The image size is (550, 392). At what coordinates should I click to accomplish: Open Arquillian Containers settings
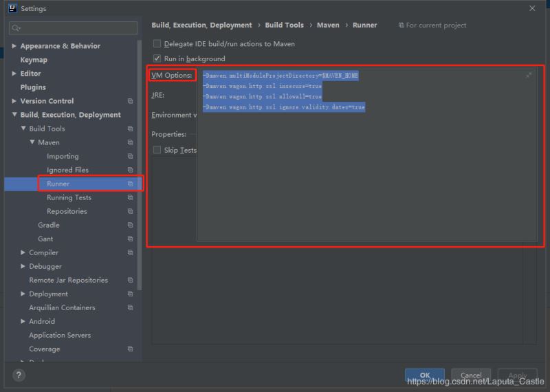click(x=62, y=307)
